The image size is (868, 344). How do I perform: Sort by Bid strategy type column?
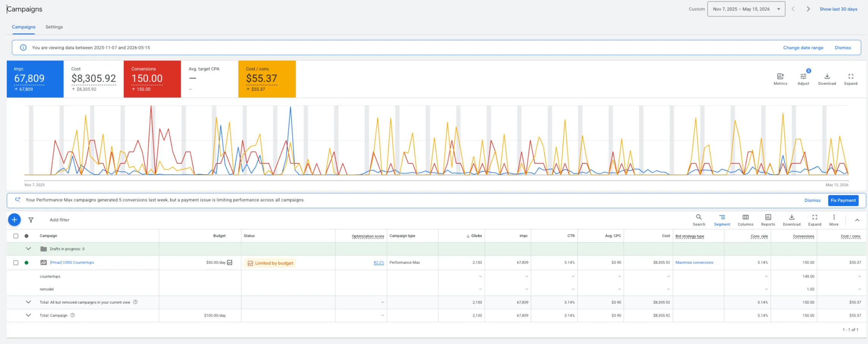tap(690, 236)
